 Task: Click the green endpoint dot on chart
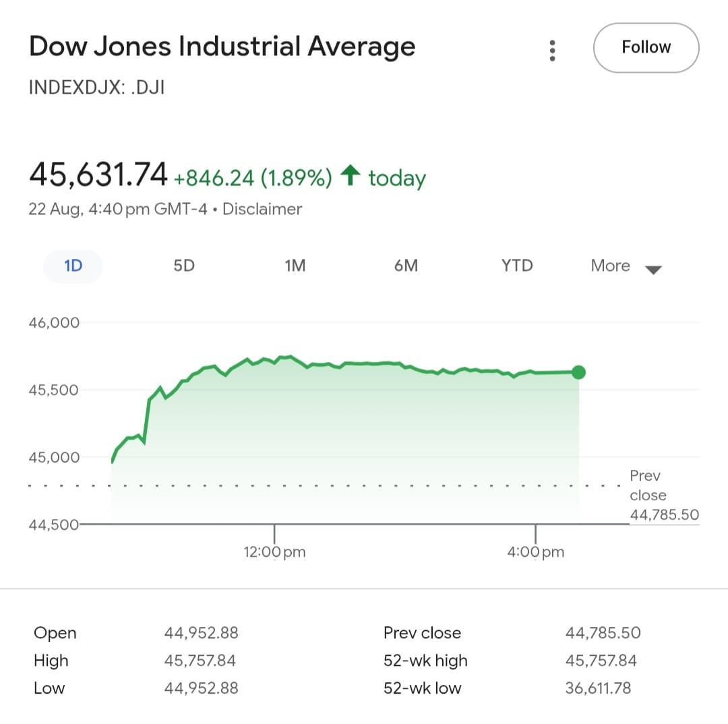pos(578,372)
